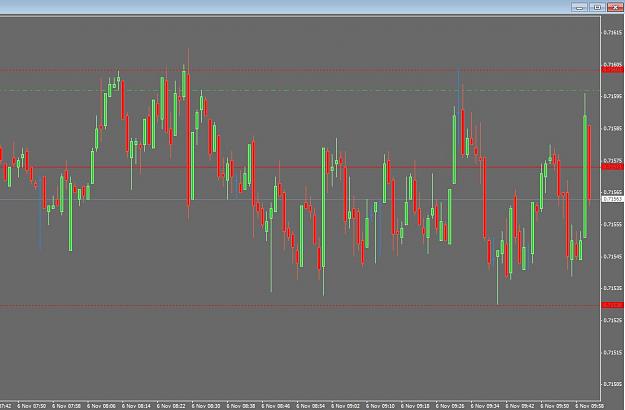Click the 0.71545 price axis label
This screenshot has height=410, width=625.
pyautogui.click(x=613, y=257)
